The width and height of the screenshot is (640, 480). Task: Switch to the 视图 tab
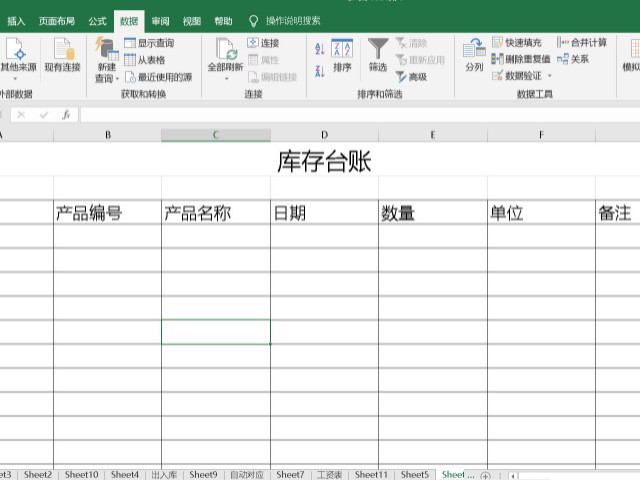(192, 21)
